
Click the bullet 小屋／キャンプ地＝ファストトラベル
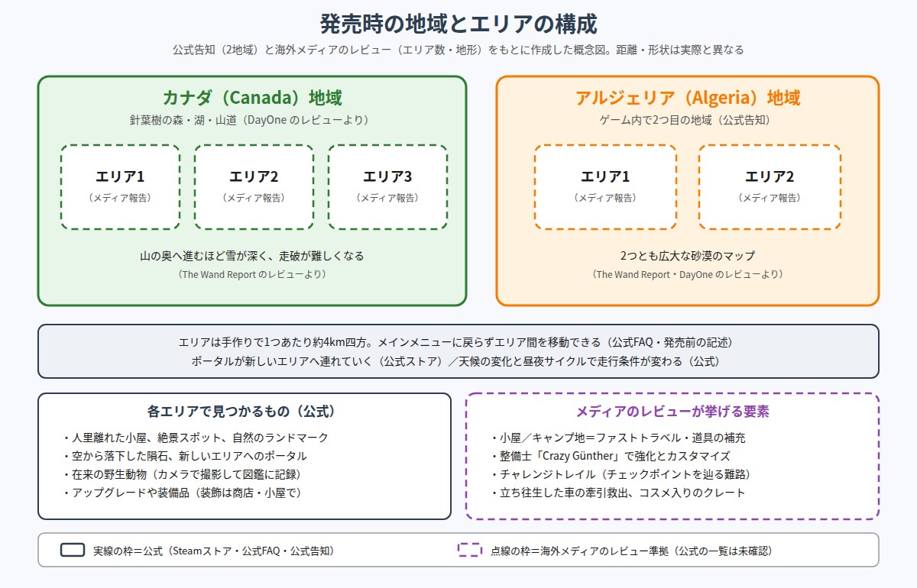coord(617,438)
